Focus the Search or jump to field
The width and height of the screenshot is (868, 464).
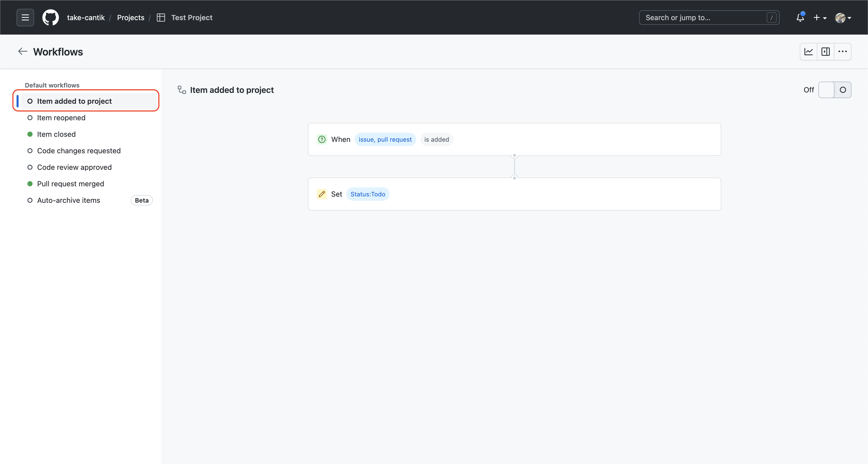[x=704, y=18]
